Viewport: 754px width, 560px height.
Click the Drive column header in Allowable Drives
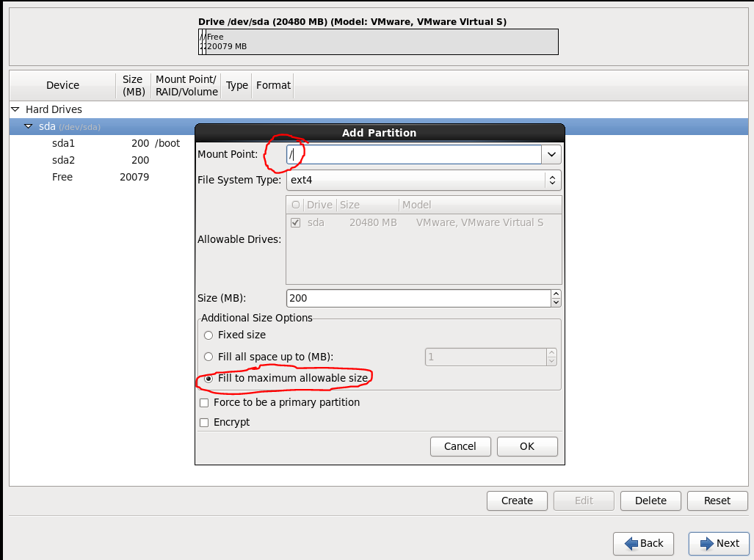pyautogui.click(x=320, y=205)
